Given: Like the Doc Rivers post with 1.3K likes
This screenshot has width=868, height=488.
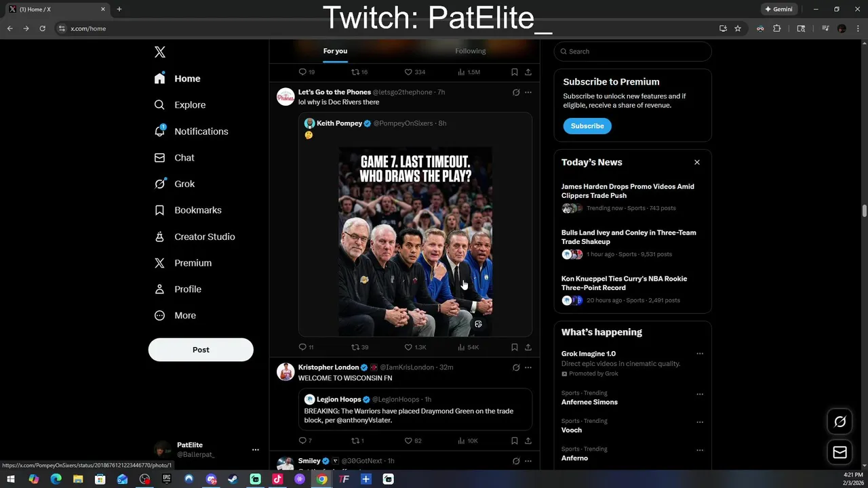Looking at the screenshot, I should [415, 347].
